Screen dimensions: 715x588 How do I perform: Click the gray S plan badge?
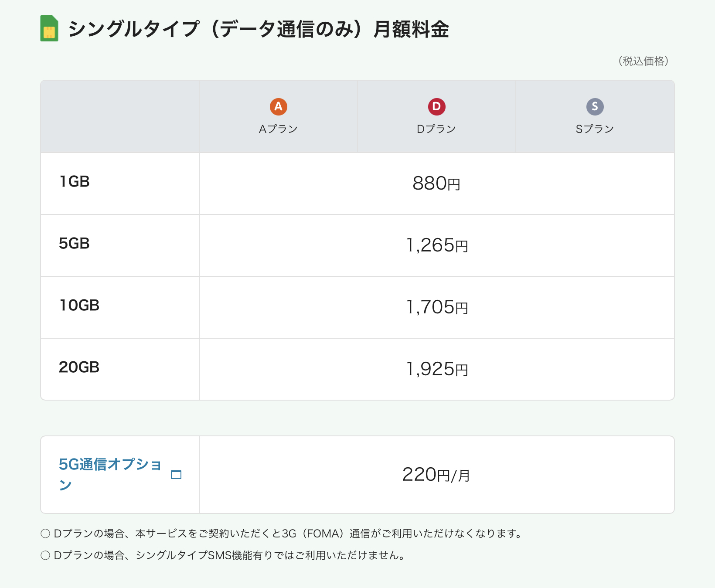click(x=595, y=107)
